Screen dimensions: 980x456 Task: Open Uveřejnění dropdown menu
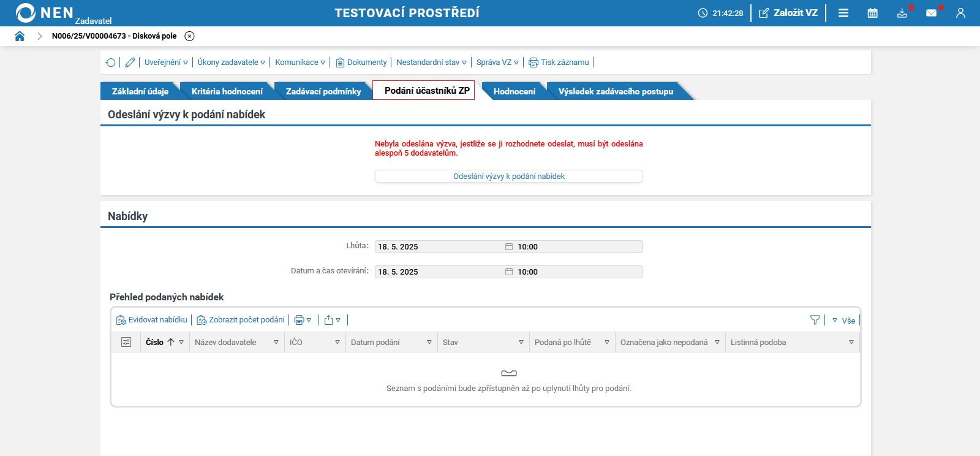tap(166, 63)
